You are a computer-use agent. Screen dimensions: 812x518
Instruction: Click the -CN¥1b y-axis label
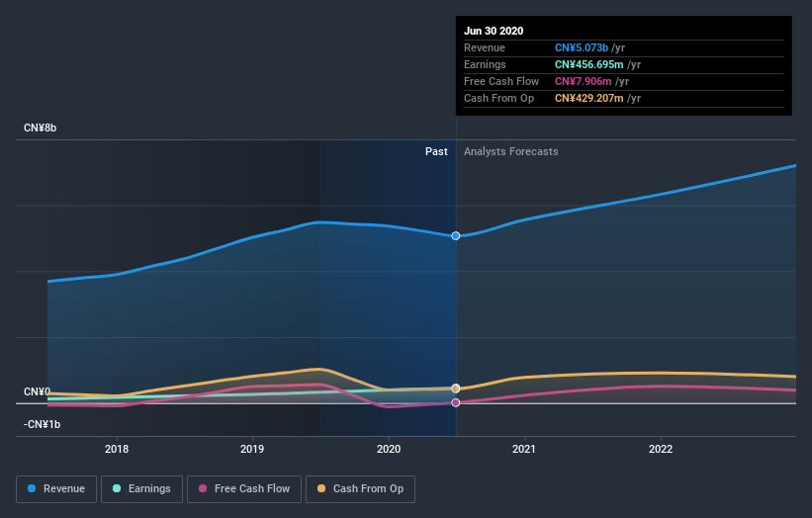tap(42, 424)
